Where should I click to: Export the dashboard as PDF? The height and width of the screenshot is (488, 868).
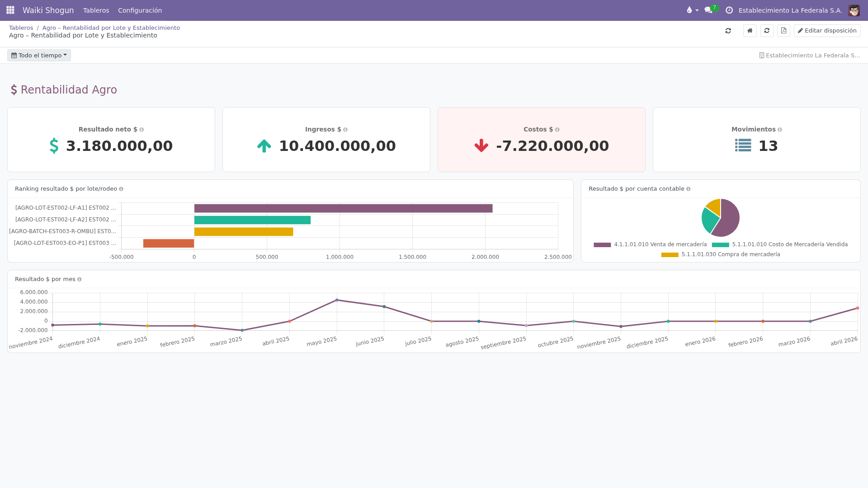[783, 31]
